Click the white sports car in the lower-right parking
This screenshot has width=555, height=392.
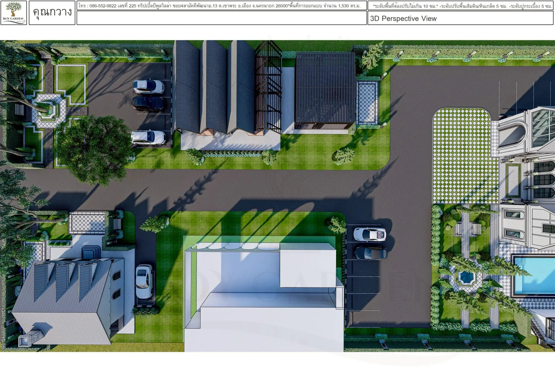tap(369, 234)
